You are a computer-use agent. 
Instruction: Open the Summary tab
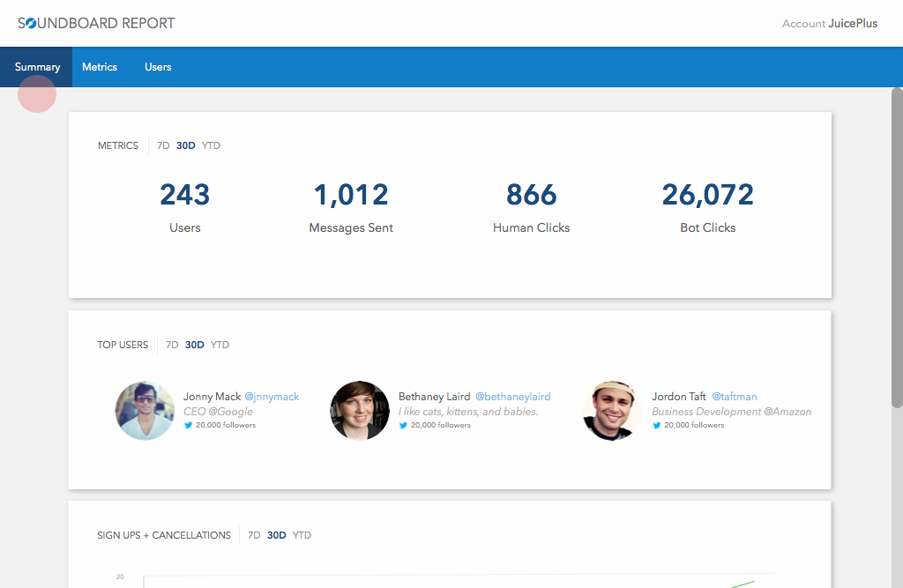pos(37,67)
